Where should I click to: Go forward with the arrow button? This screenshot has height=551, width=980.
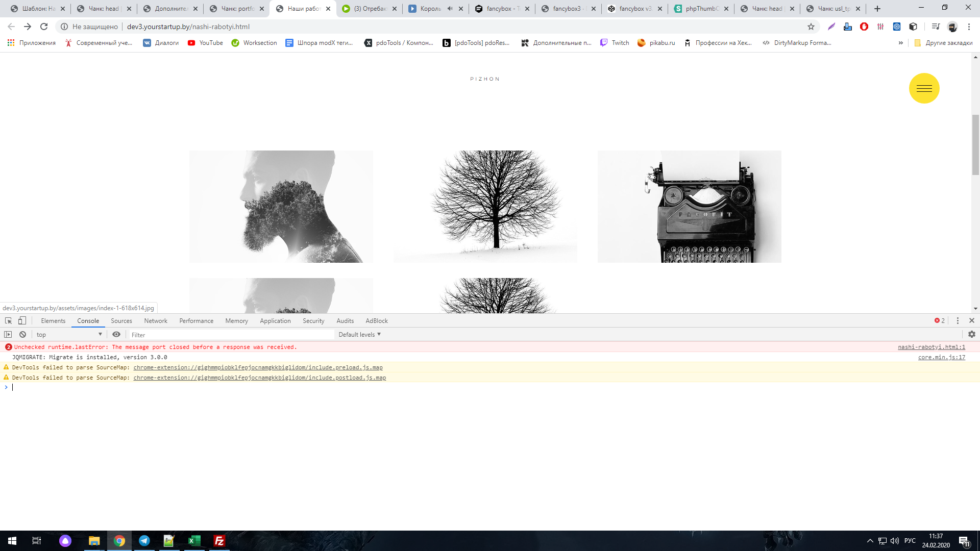pyautogui.click(x=28, y=27)
